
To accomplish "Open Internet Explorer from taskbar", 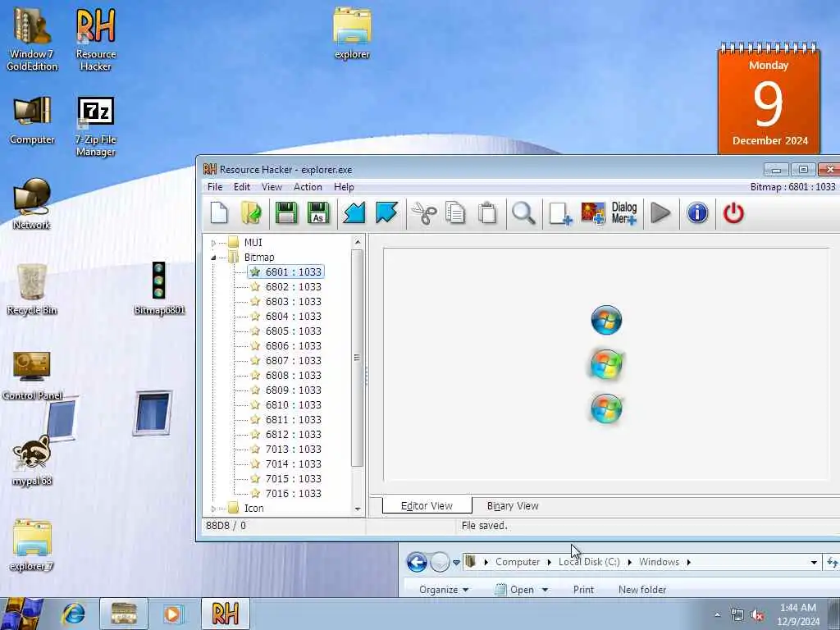I will click(74, 614).
